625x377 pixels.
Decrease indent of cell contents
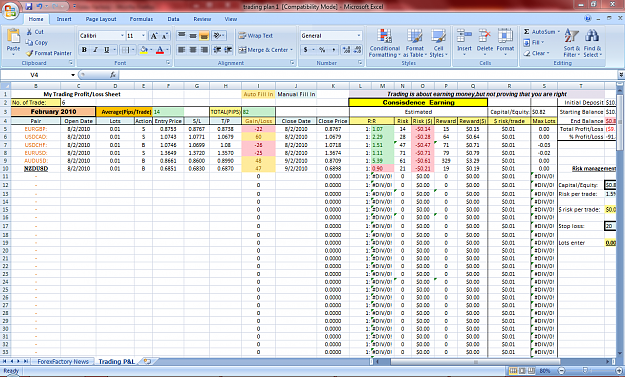coord(217,50)
